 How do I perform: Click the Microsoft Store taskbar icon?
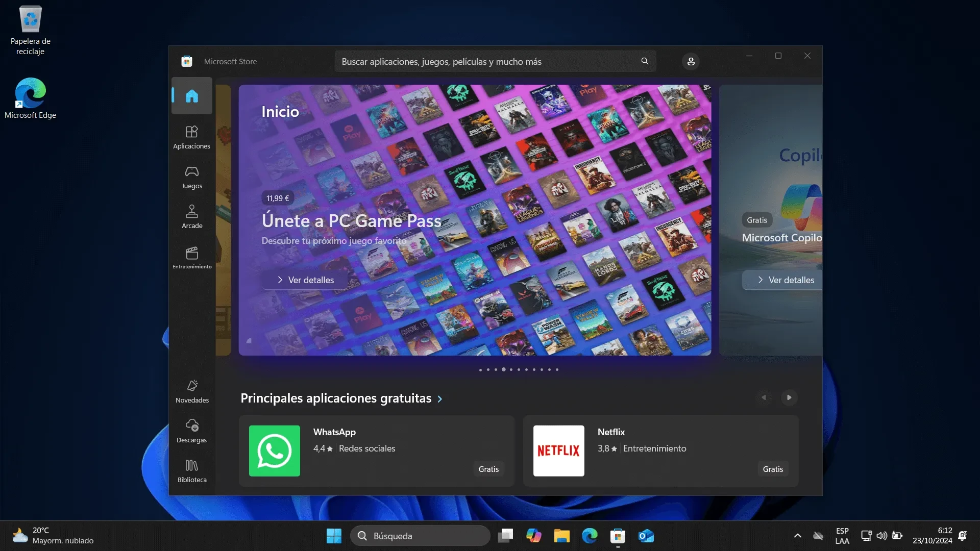[618, 536]
